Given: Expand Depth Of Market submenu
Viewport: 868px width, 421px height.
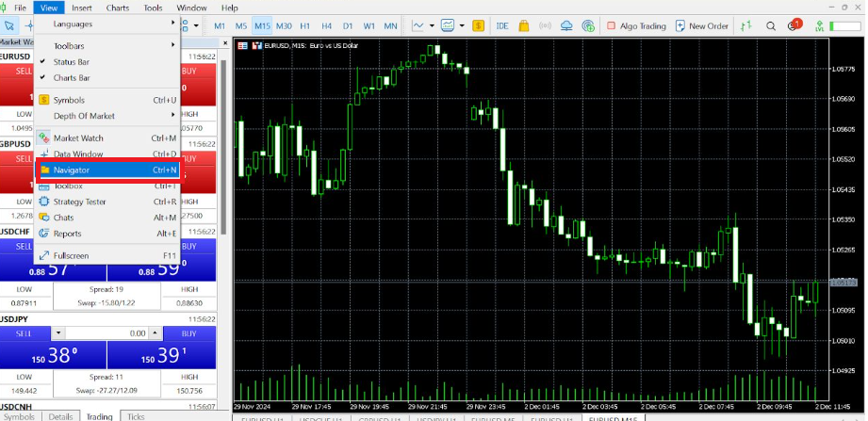Looking at the screenshot, I should point(107,116).
